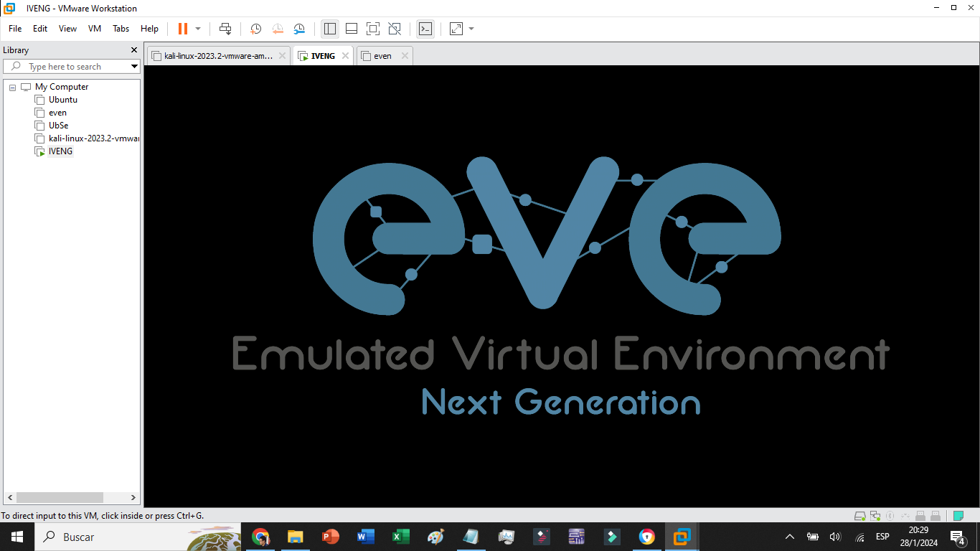Open Google Chrome from the taskbar
Image resolution: width=980 pixels, height=551 pixels.
coord(260,537)
